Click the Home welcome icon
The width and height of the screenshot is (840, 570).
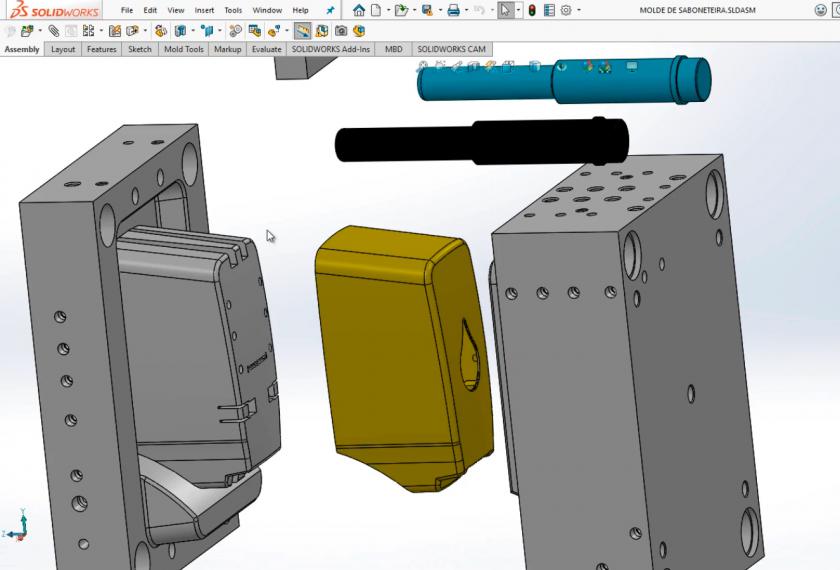(x=359, y=10)
